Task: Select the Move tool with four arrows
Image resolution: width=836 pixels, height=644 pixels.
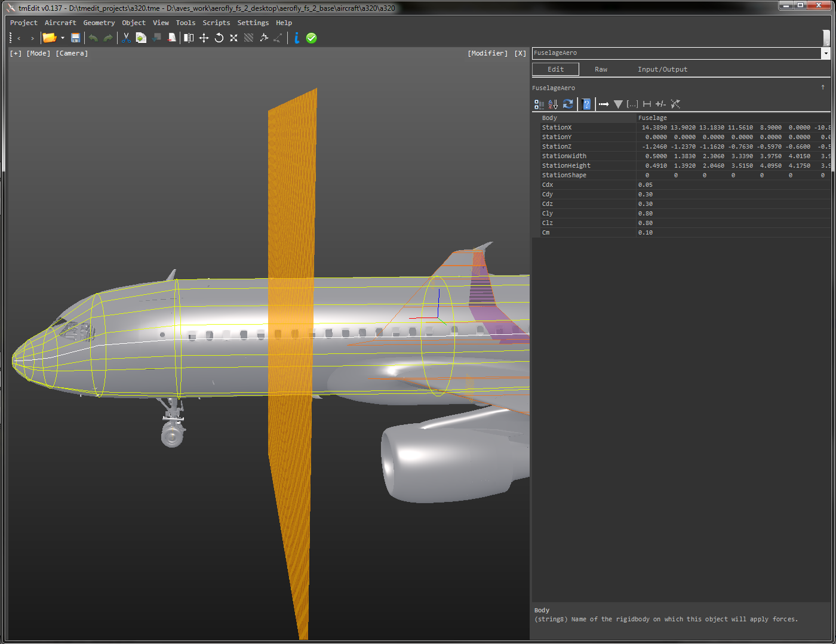Action: [204, 38]
